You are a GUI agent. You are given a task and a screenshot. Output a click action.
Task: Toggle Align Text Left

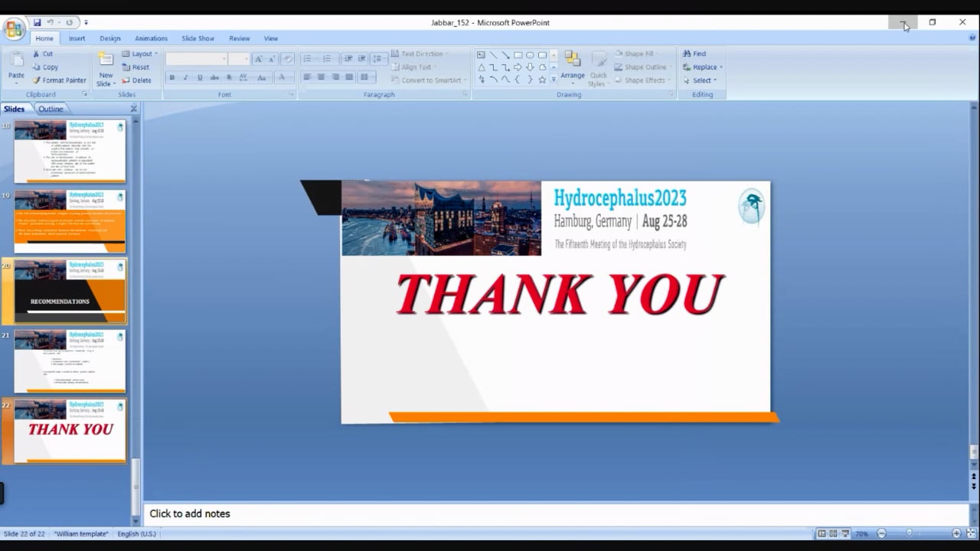point(307,77)
